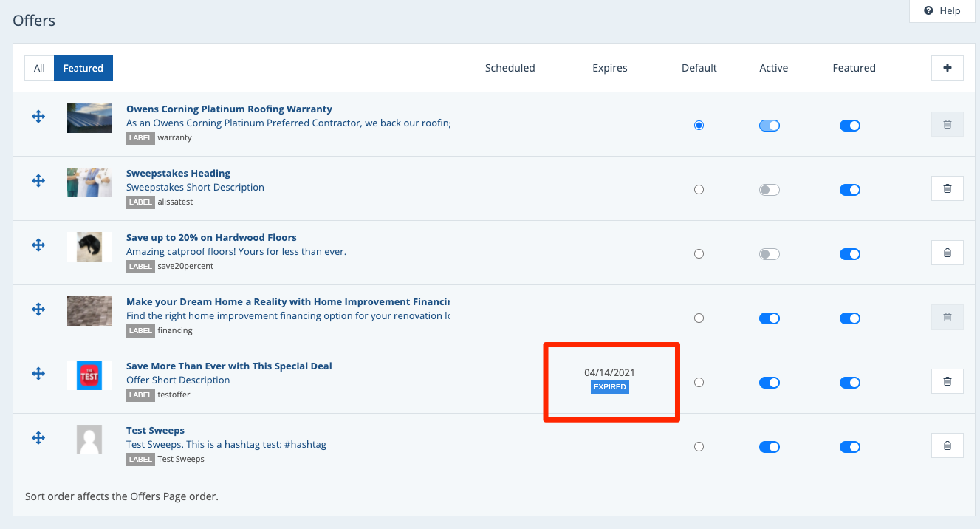Viewport: 980px width, 529px height.
Task: Click trash icon for Hardwood Floors offer
Action: [948, 253]
